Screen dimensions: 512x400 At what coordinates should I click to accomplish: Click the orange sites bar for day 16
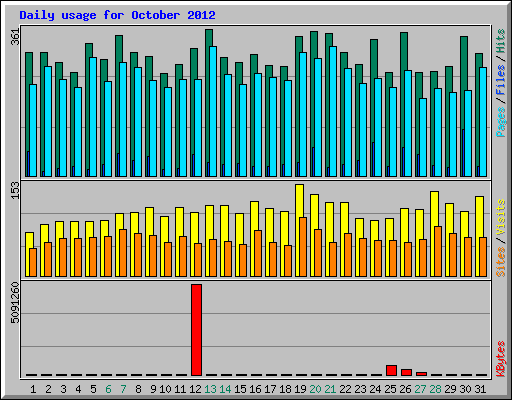[x=258, y=253]
